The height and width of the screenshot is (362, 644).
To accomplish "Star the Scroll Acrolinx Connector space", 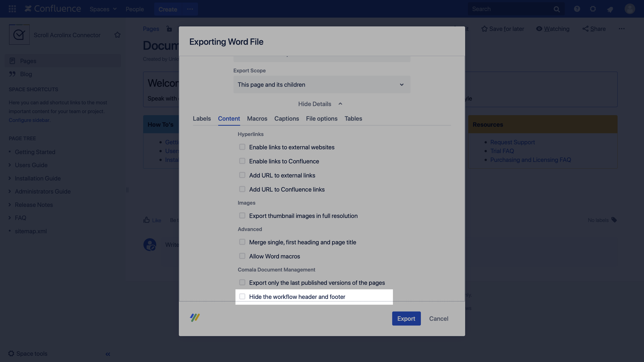I will 117,35.
